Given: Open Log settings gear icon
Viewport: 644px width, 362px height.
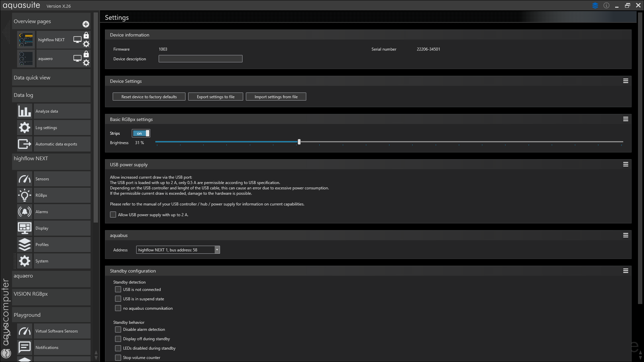Looking at the screenshot, I should coord(24,128).
